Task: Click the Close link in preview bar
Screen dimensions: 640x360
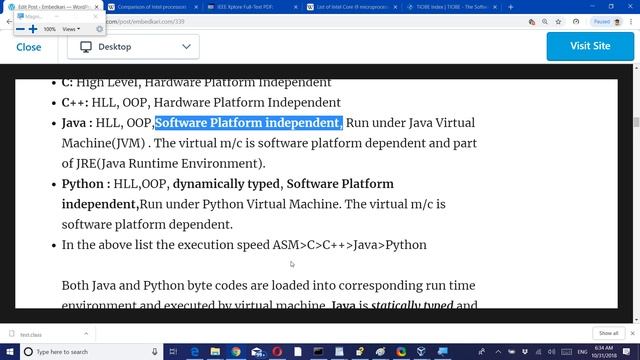Action: 29,47
